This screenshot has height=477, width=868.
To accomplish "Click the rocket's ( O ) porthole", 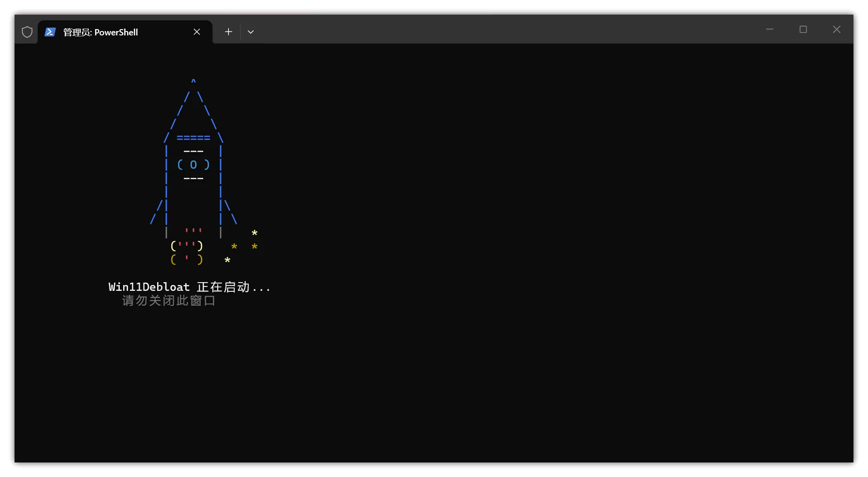I will [193, 165].
